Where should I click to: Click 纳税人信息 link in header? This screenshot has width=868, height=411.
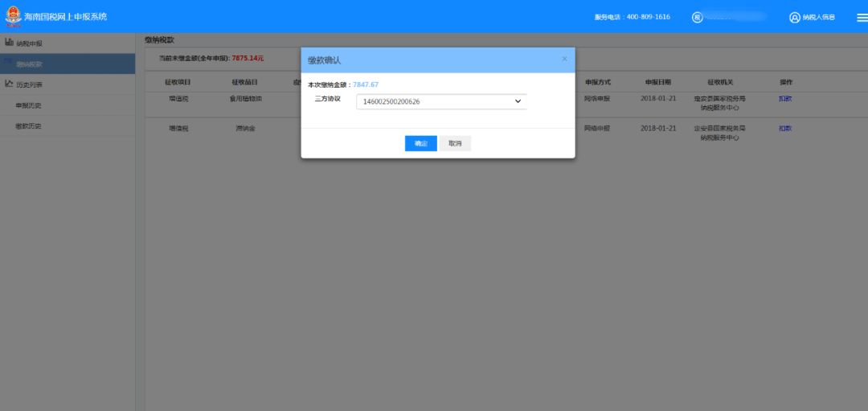point(819,18)
